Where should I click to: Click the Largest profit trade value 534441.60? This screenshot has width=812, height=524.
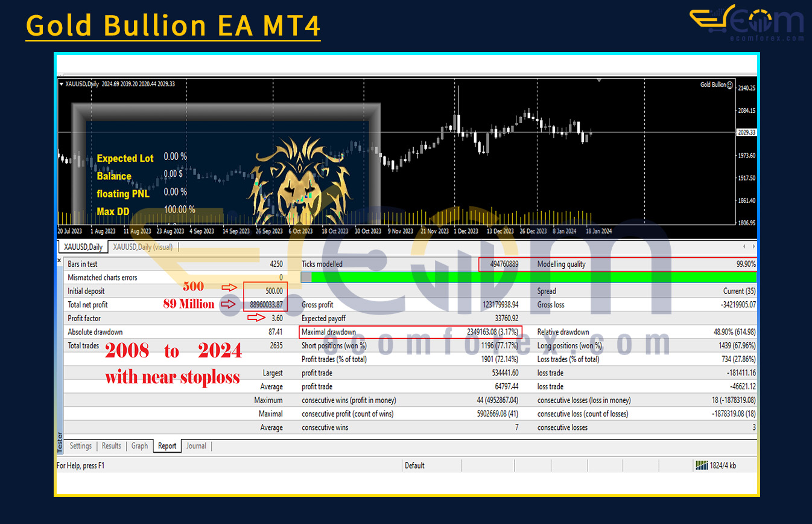pyautogui.click(x=505, y=373)
